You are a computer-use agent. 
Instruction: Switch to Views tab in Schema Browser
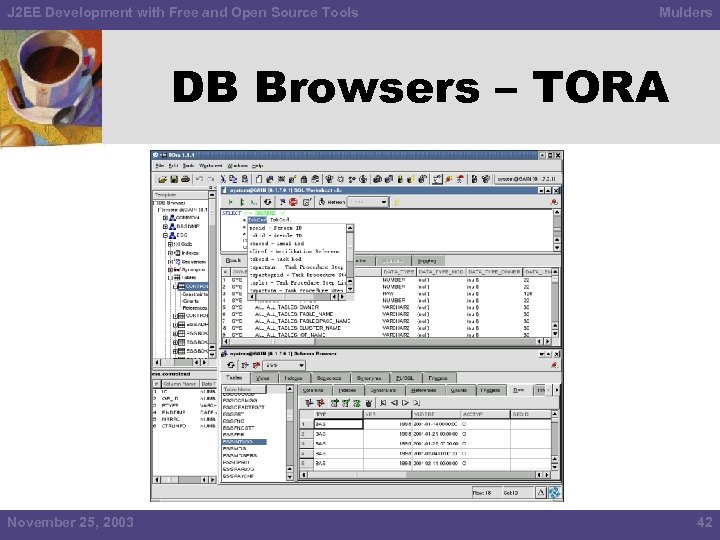point(263,378)
